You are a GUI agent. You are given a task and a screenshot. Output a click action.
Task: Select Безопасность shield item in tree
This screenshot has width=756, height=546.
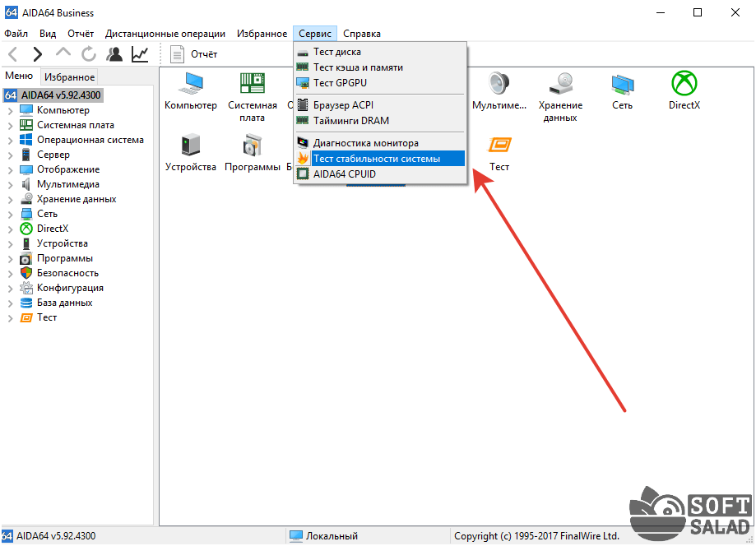click(67, 273)
